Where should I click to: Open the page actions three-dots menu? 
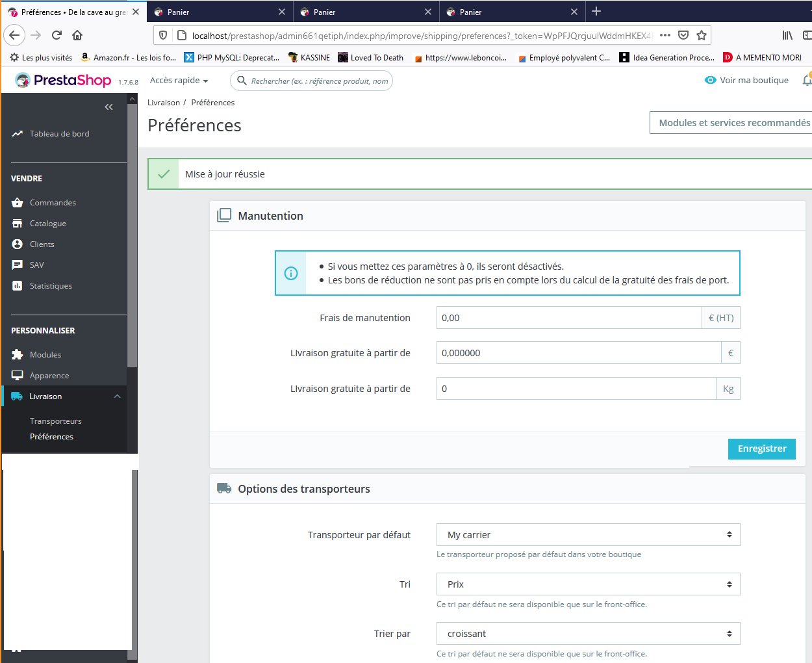tap(665, 35)
